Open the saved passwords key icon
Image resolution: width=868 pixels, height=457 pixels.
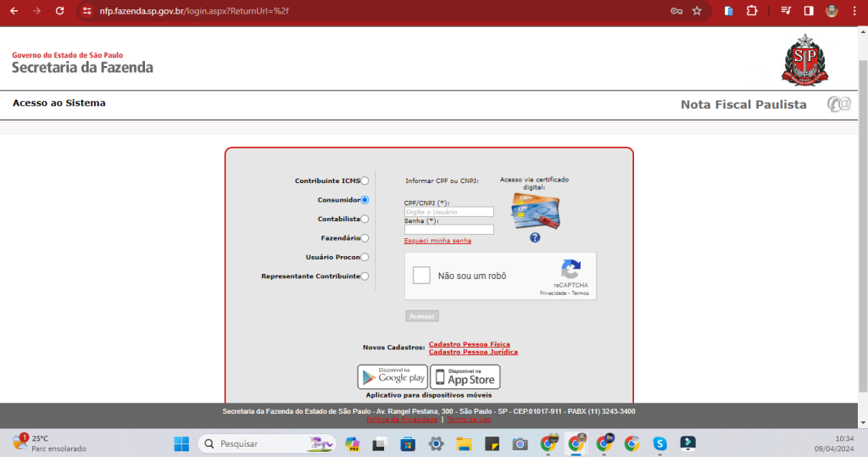pyautogui.click(x=676, y=11)
